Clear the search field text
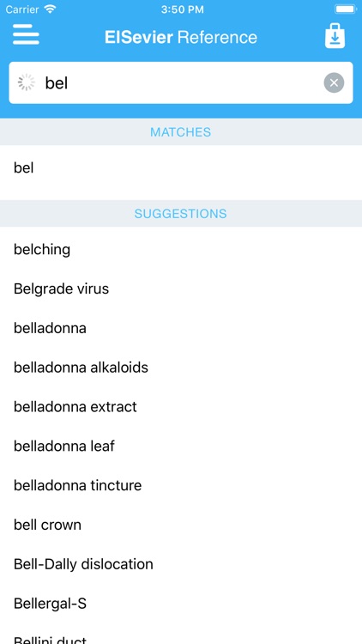This screenshot has width=362, height=644. tap(334, 83)
